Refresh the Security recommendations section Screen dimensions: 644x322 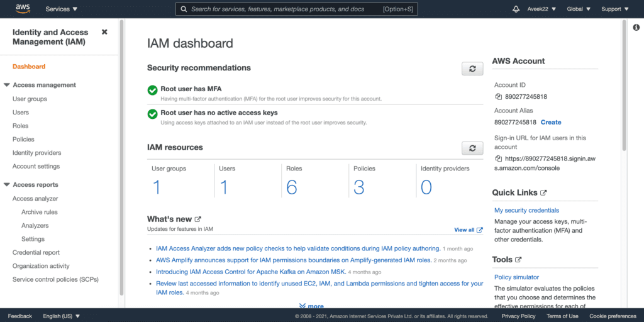[x=472, y=69]
